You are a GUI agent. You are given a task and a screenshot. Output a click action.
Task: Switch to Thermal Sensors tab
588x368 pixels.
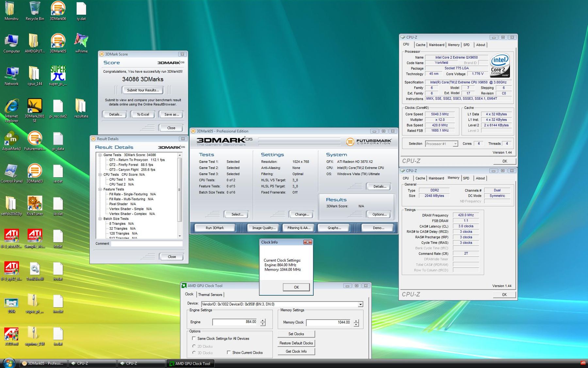coord(210,295)
